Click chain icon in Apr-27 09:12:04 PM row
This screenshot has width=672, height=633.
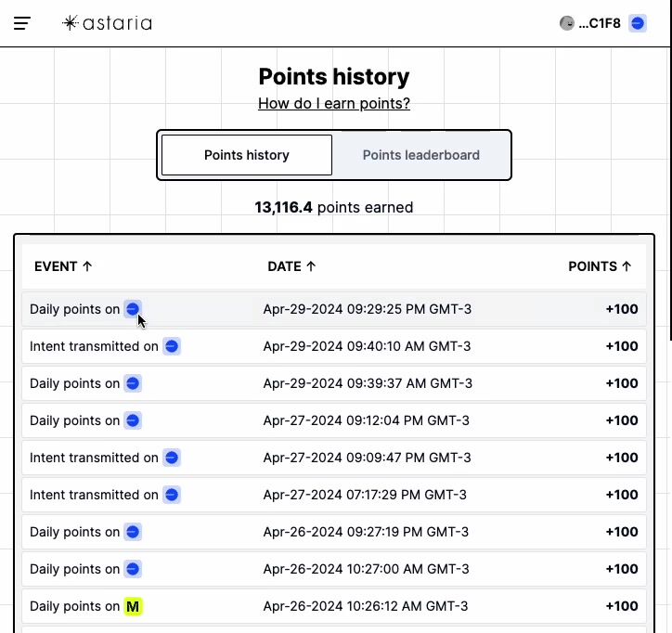tap(133, 420)
